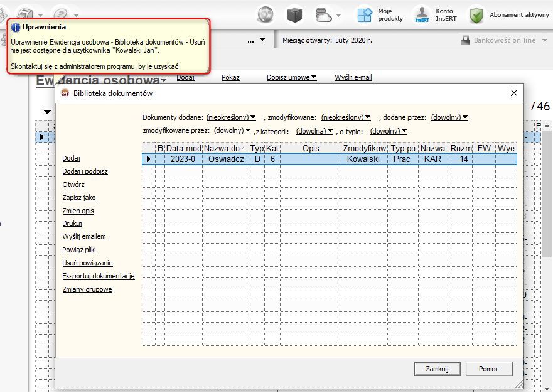Sort by the Data mod column header
Image resolution: width=553 pixels, height=392 pixels.
183,148
